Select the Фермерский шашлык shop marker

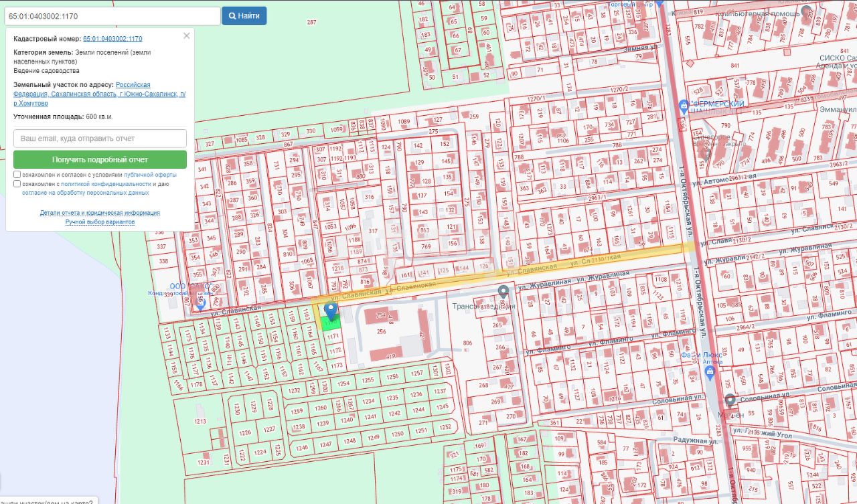(683, 106)
